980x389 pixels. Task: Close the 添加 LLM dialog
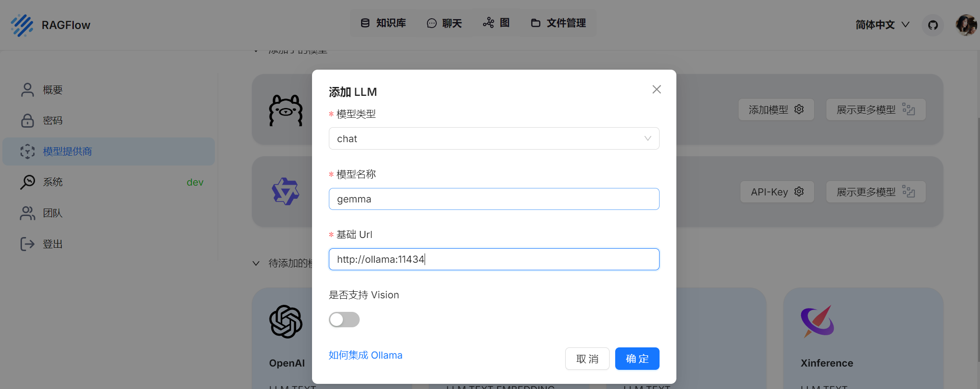pos(656,89)
